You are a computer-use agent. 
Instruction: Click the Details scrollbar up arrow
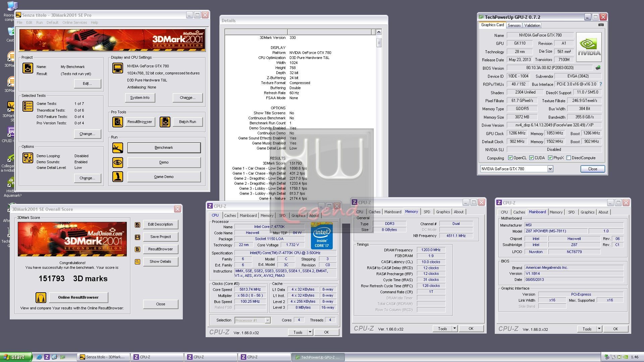point(379,32)
